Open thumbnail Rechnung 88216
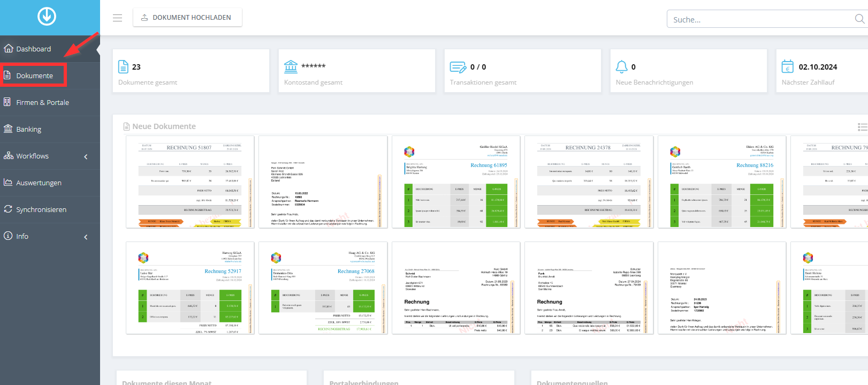This screenshot has width=868, height=385. tap(722, 182)
